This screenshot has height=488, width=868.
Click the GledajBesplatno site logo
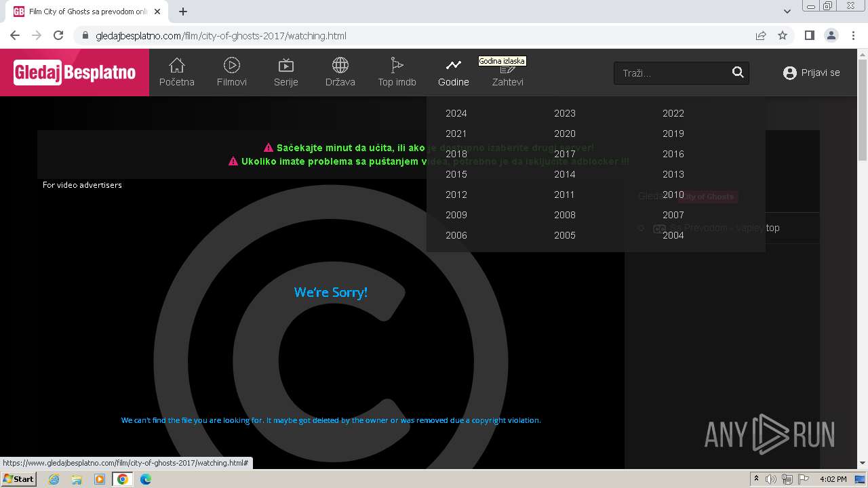pyautogui.click(x=75, y=73)
